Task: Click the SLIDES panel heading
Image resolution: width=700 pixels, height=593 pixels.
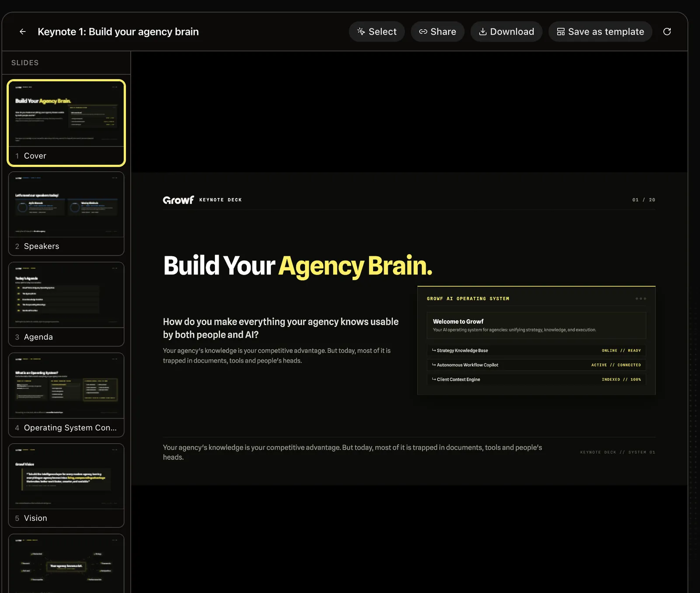Action: pos(25,63)
